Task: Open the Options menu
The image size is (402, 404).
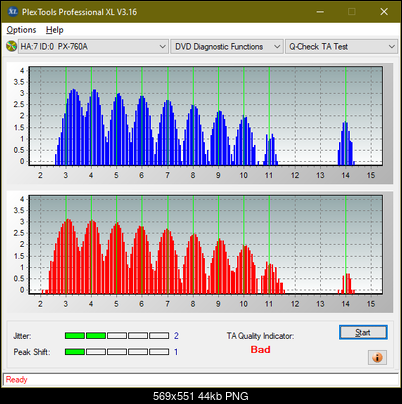Action: pos(21,30)
